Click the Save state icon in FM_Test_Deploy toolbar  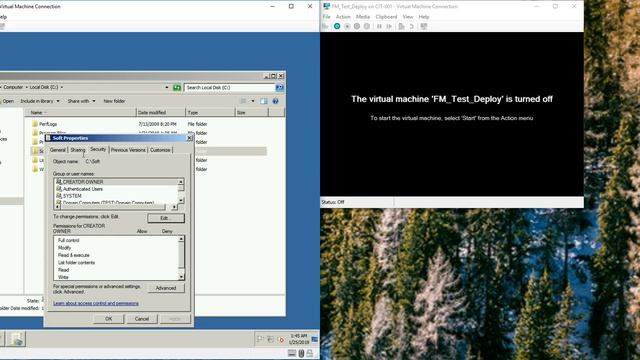point(367,26)
